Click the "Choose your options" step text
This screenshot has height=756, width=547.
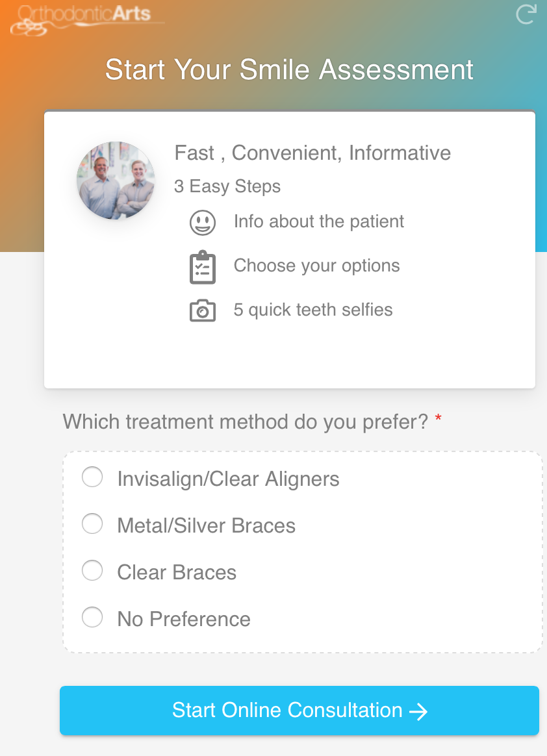[317, 266]
